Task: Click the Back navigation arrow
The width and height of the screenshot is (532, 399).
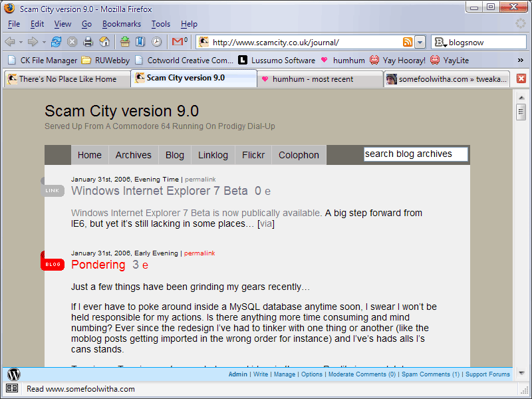Action: [10, 42]
